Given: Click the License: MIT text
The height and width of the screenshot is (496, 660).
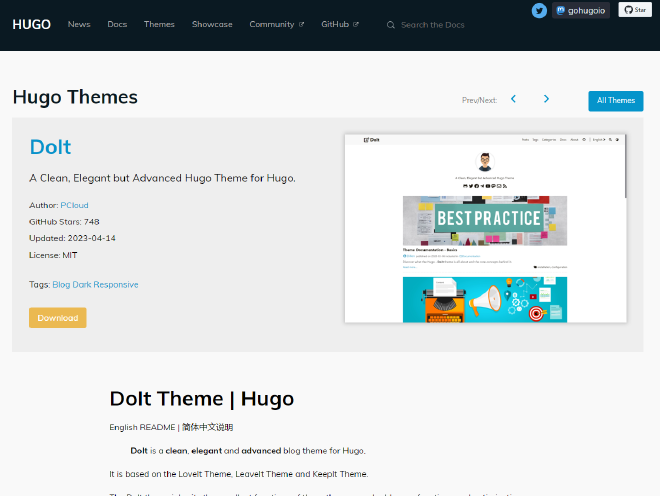Looking at the screenshot, I should [x=53, y=255].
